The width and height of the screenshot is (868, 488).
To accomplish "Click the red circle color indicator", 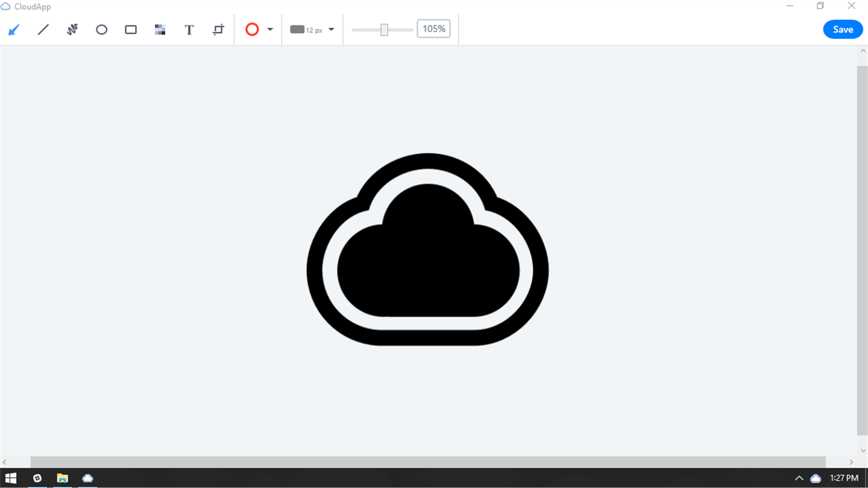I will (252, 29).
